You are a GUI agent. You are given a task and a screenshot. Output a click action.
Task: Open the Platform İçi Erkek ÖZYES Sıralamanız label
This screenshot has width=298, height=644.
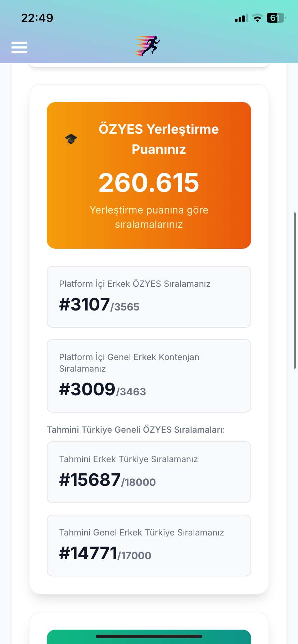[x=135, y=284]
